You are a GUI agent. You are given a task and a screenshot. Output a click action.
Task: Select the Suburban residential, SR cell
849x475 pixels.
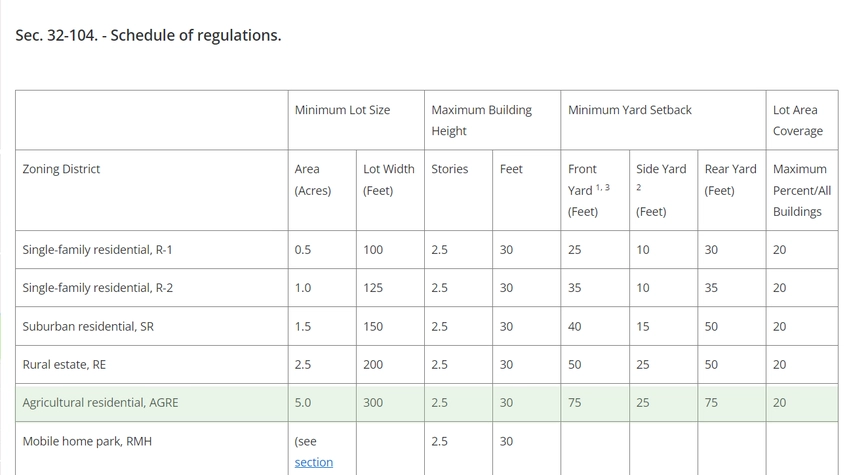coord(88,327)
